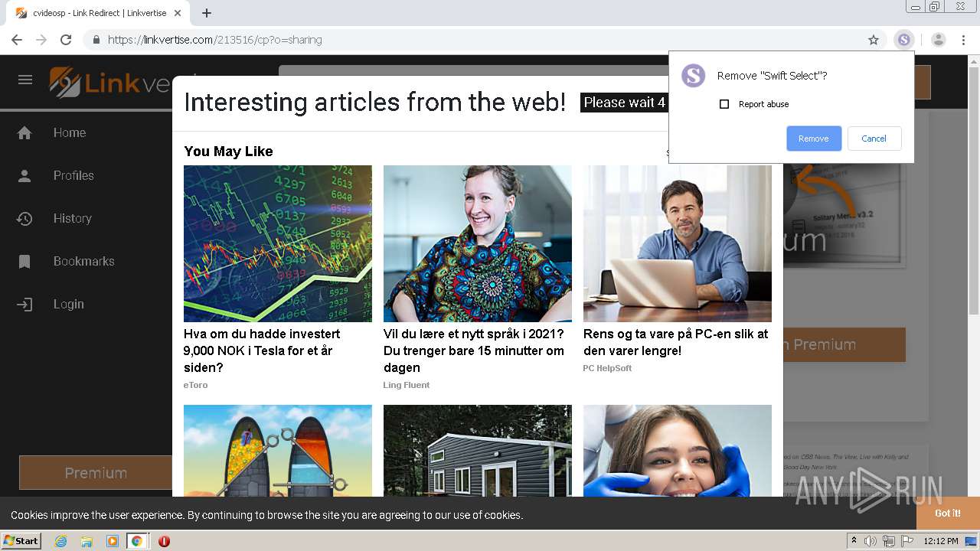This screenshot has width=980, height=551.
Task: Open the pin puzzle game ad image
Action: (x=278, y=451)
